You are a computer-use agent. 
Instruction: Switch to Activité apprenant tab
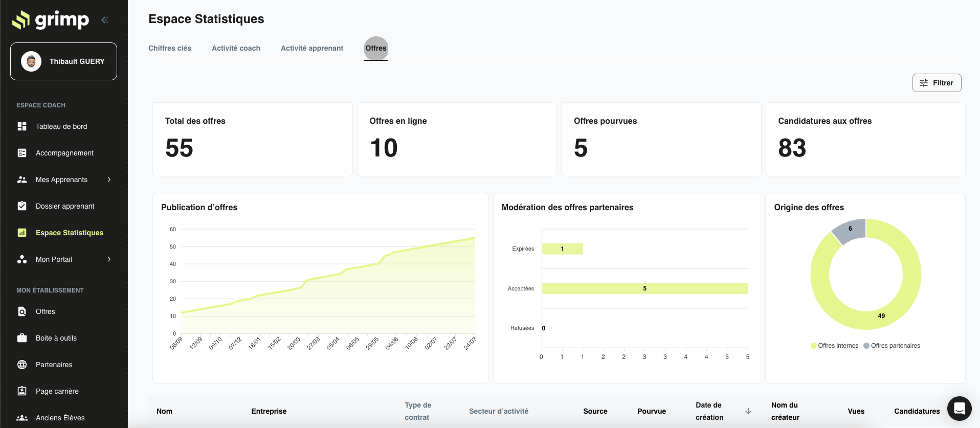coord(312,48)
